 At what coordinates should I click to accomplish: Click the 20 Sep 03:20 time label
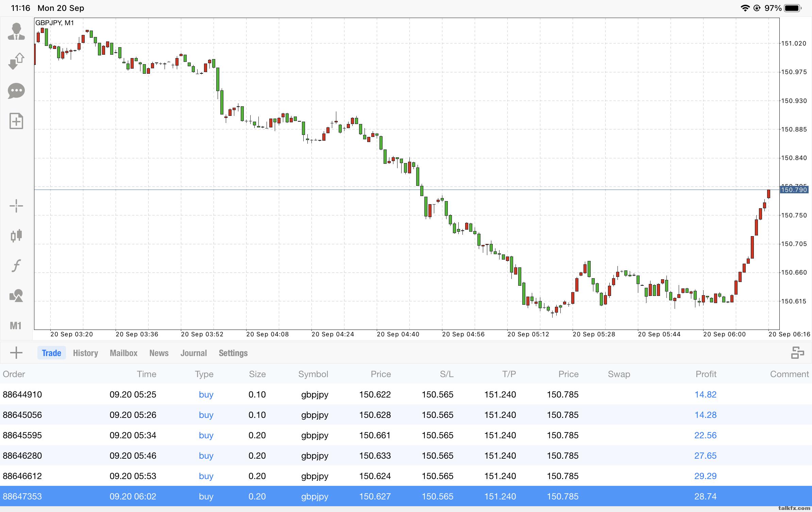[71, 334]
